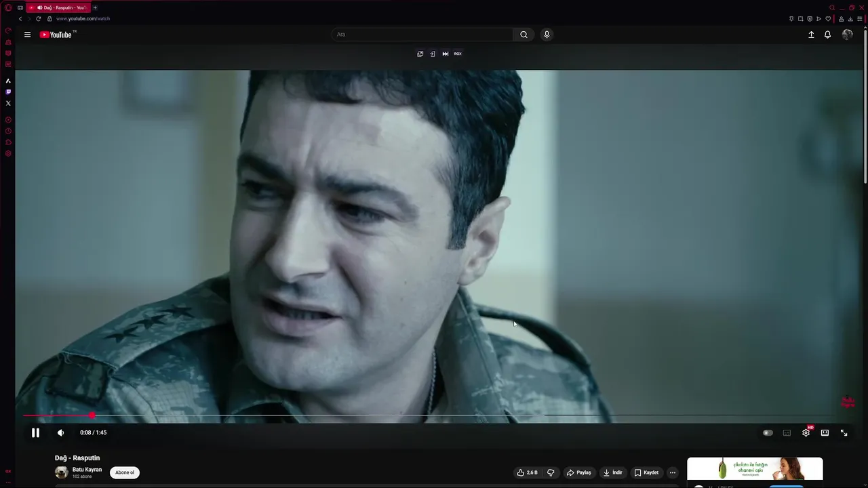Save video with Kaydet
This screenshot has height=488, width=868.
coord(646,472)
